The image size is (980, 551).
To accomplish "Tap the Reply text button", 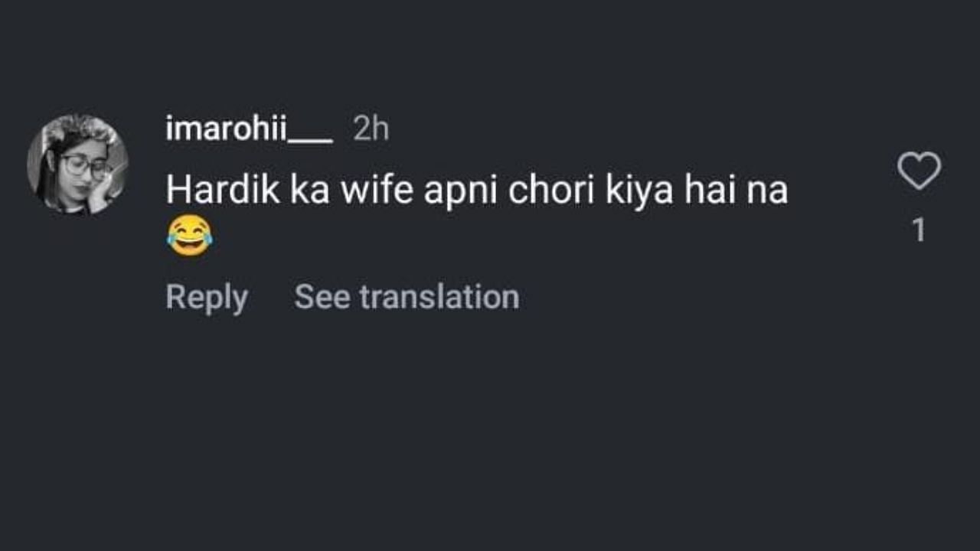I will [207, 297].
